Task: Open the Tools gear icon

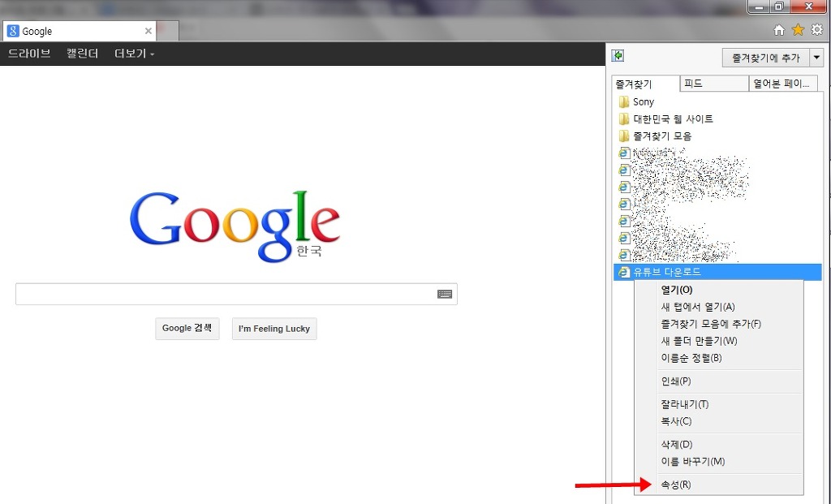Action: (x=817, y=30)
